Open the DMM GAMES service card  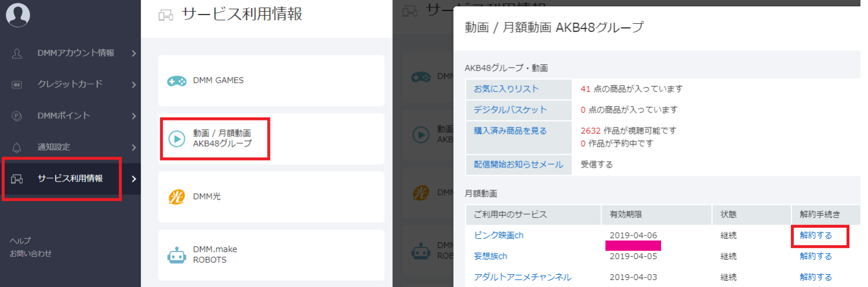coord(271,81)
